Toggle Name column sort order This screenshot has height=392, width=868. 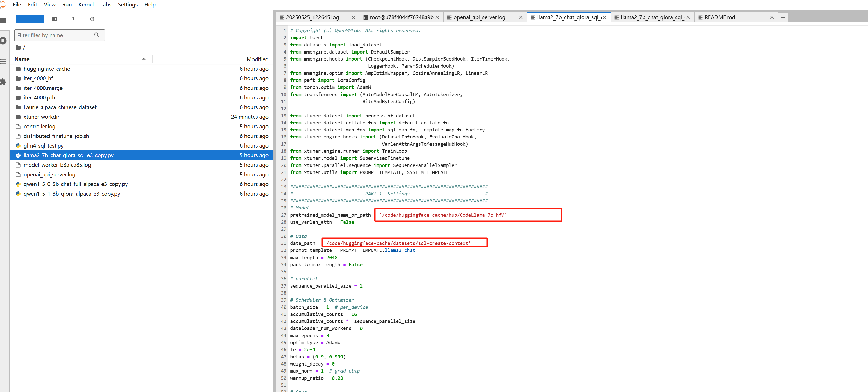point(81,59)
